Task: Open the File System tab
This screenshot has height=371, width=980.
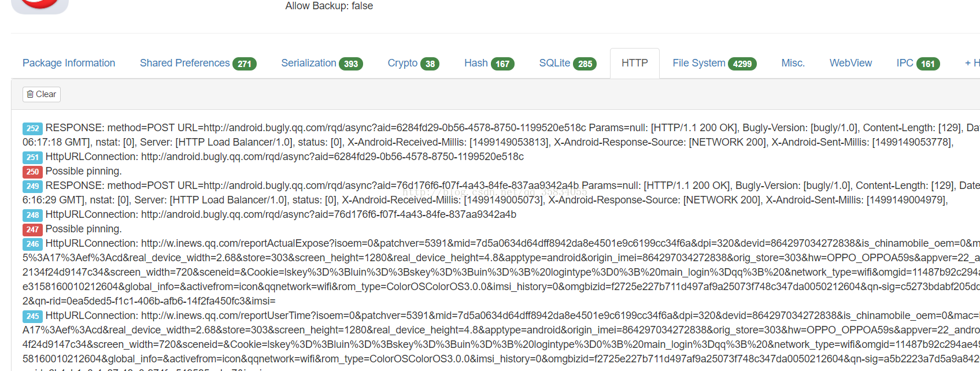Action: point(714,63)
